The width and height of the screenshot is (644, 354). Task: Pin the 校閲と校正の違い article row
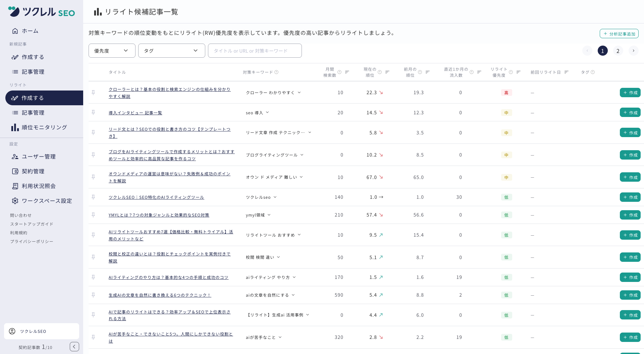93,257
